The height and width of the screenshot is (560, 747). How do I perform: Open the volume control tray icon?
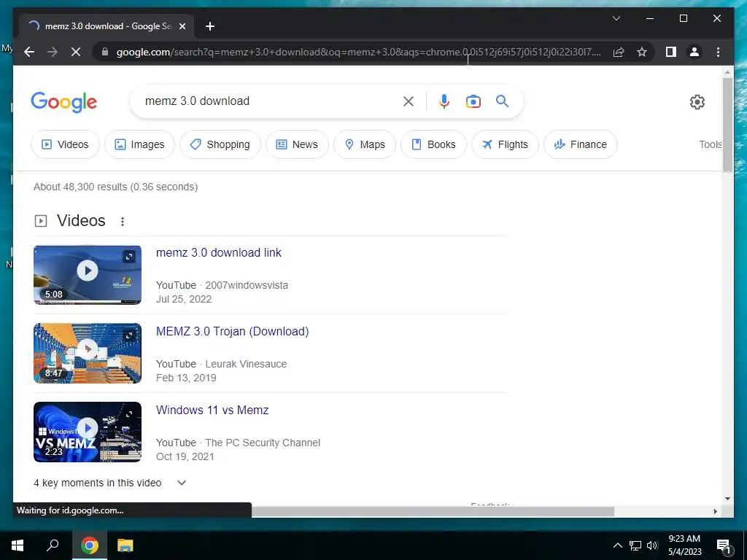[651, 545]
